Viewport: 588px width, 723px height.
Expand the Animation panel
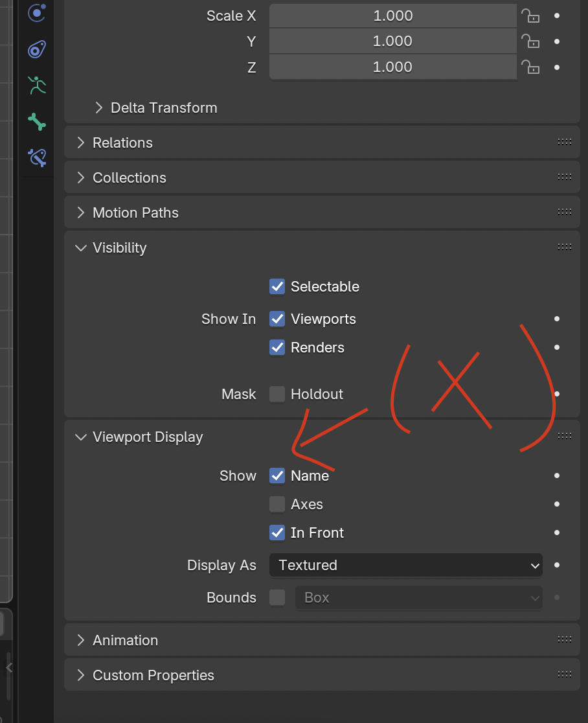click(81, 640)
